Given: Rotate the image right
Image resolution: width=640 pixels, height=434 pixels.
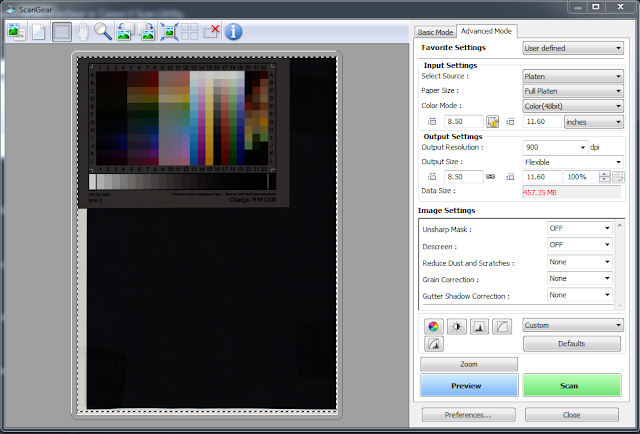Looking at the screenshot, I should [146, 32].
